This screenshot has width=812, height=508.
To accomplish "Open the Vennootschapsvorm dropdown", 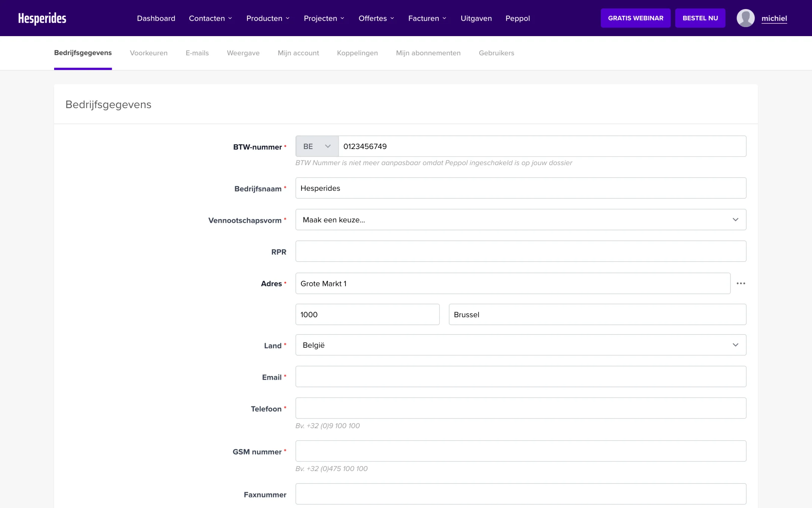I will (x=521, y=220).
